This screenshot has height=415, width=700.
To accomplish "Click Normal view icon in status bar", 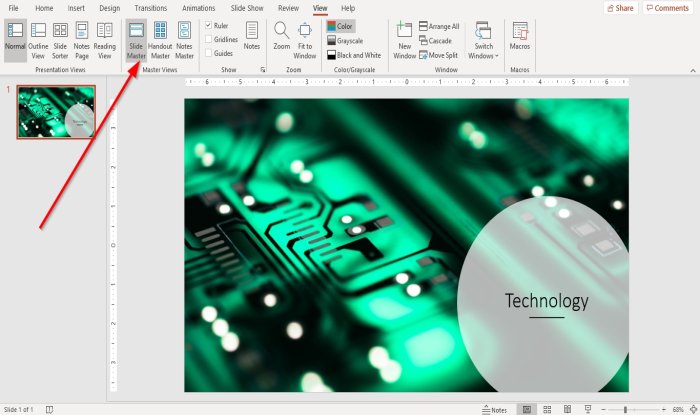I will (527, 409).
